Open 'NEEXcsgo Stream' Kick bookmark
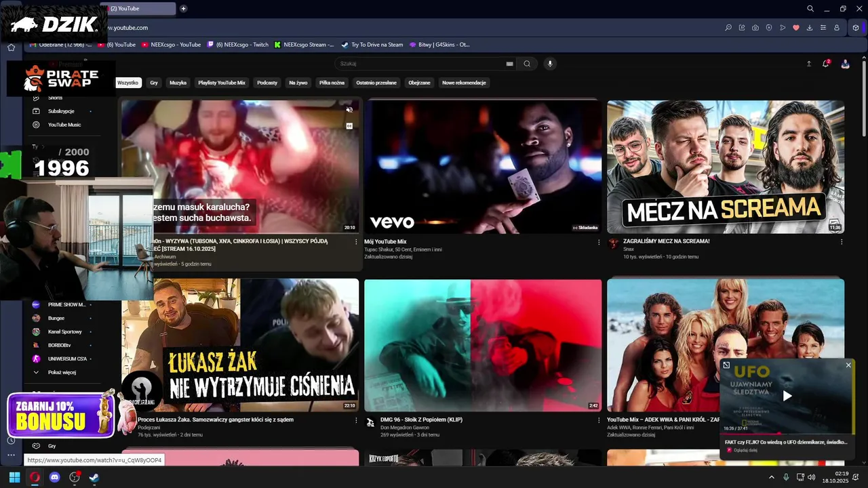 point(304,45)
